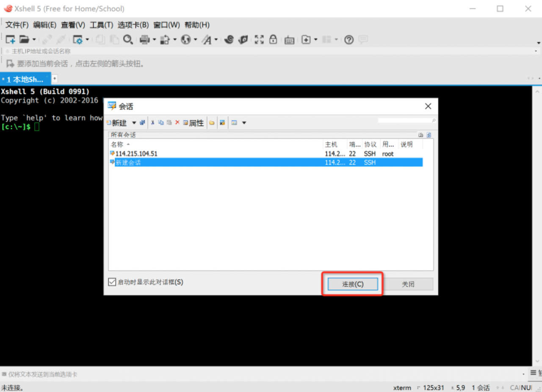This screenshot has width=542, height=392.
Task: Open the 文件(F) menu
Action: click(x=17, y=25)
